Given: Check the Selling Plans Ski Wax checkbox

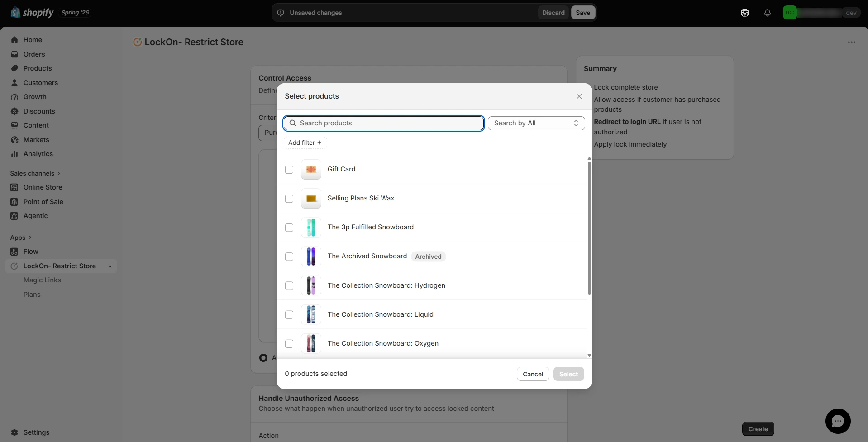Looking at the screenshot, I should (289, 199).
